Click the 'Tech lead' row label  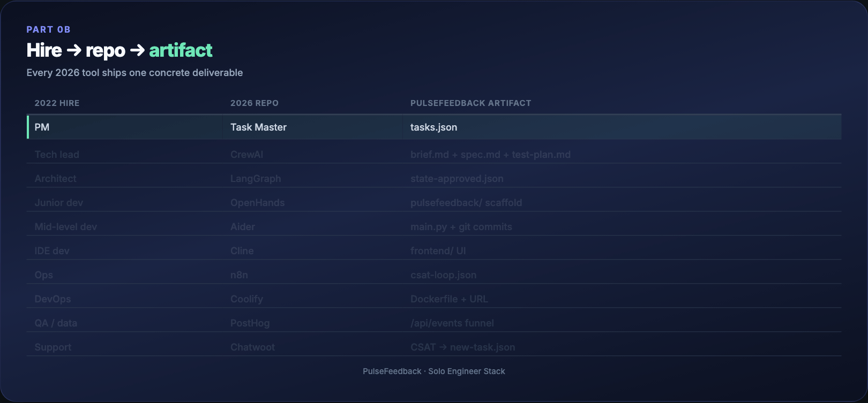coord(57,155)
